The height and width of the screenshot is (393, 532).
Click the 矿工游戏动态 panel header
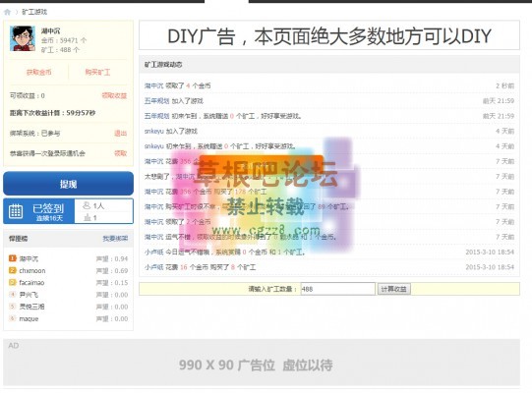329,65
